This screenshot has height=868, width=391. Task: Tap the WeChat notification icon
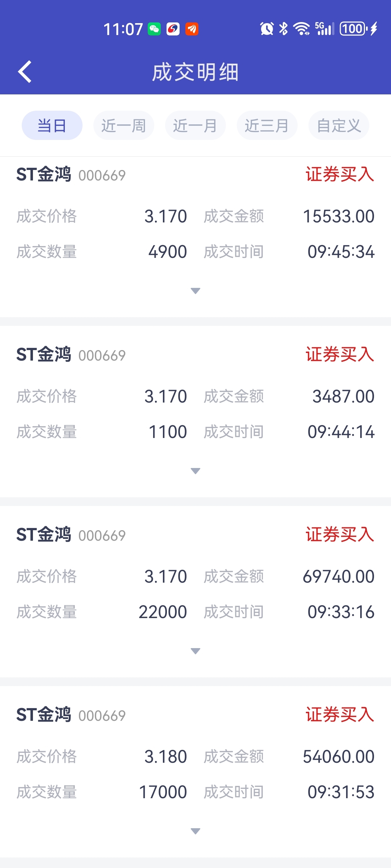pos(154,29)
